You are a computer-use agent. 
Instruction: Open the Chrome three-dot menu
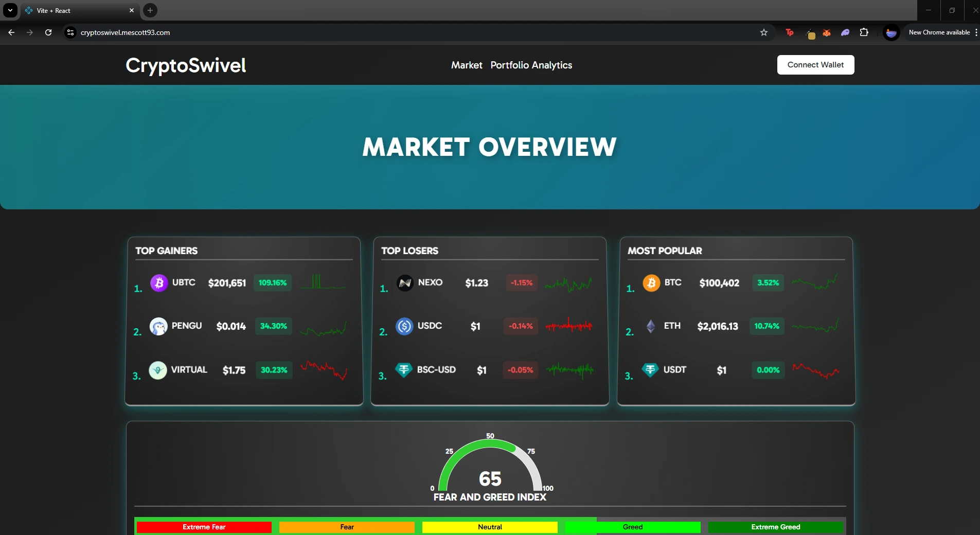(x=976, y=32)
